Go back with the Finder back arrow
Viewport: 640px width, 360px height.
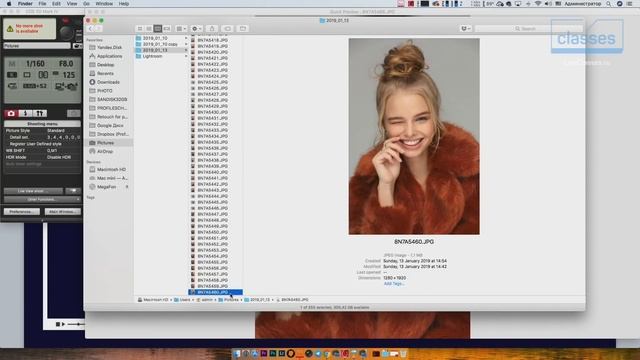point(90,29)
